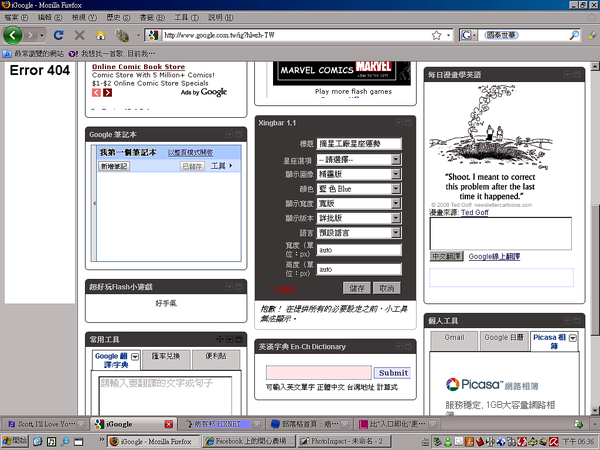The image size is (600, 450).
Task: Open the second menu bar item
Action: click(x=50, y=17)
